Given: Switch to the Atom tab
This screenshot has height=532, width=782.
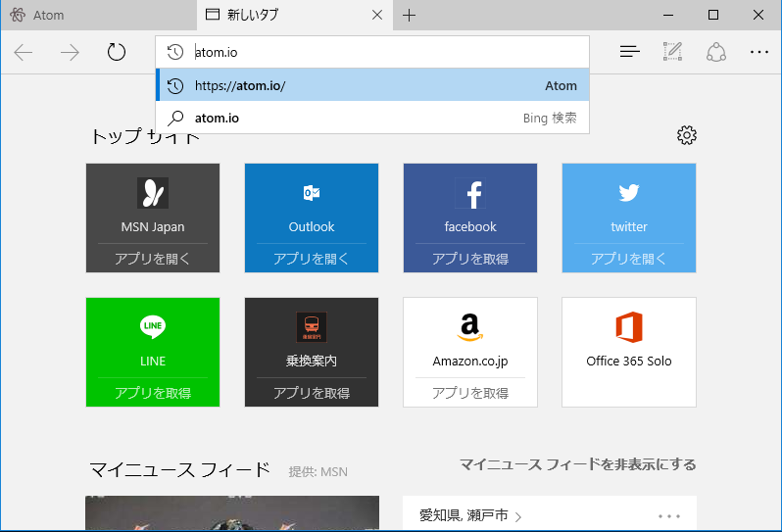Looking at the screenshot, I should [x=99, y=15].
